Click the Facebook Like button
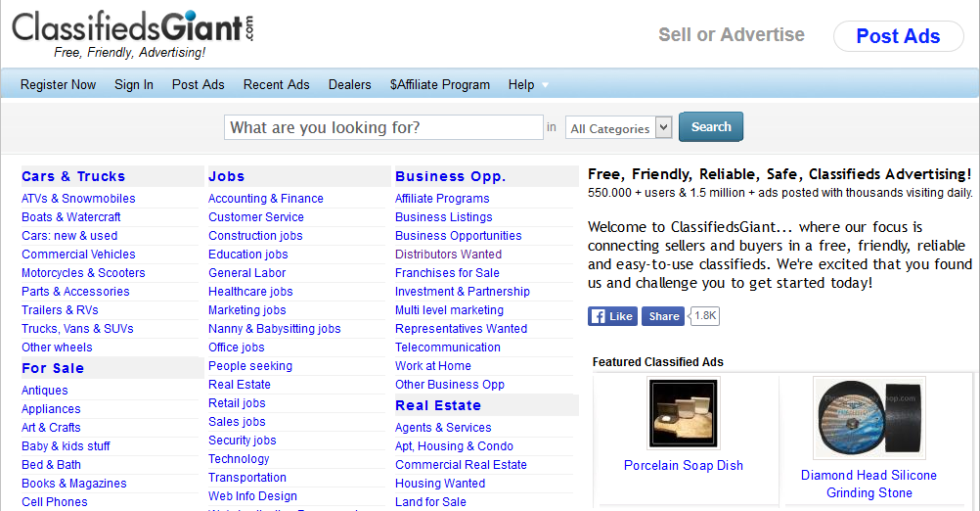This screenshot has width=980, height=511. [612, 316]
